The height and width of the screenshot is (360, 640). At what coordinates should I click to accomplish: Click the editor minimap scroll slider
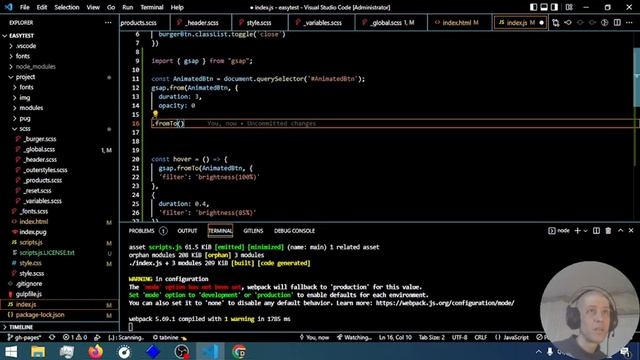click(636, 78)
